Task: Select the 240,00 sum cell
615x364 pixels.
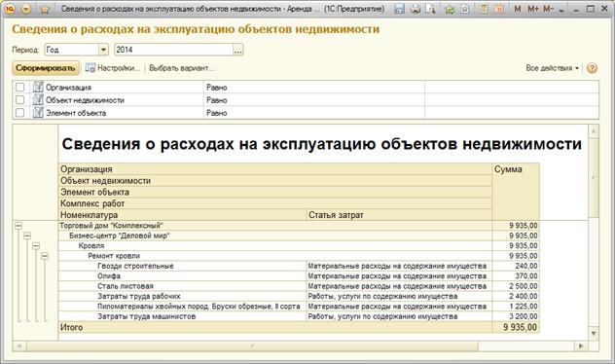Action: (516, 266)
